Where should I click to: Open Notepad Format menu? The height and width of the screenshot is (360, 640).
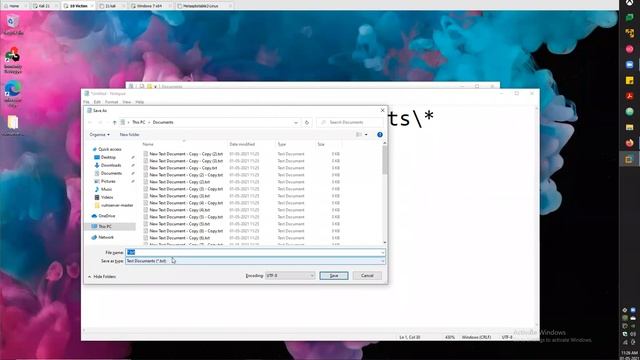click(111, 102)
